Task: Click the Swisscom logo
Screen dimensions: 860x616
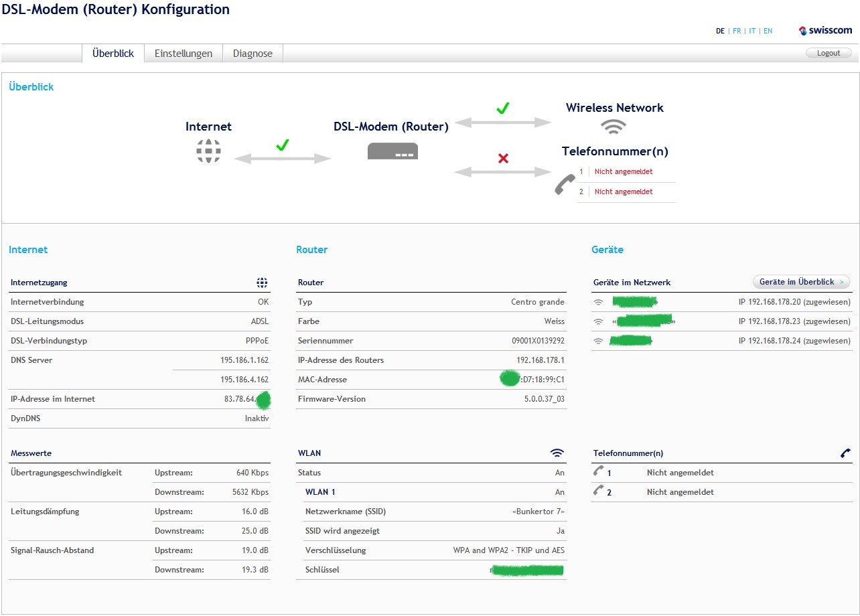Action: click(826, 31)
